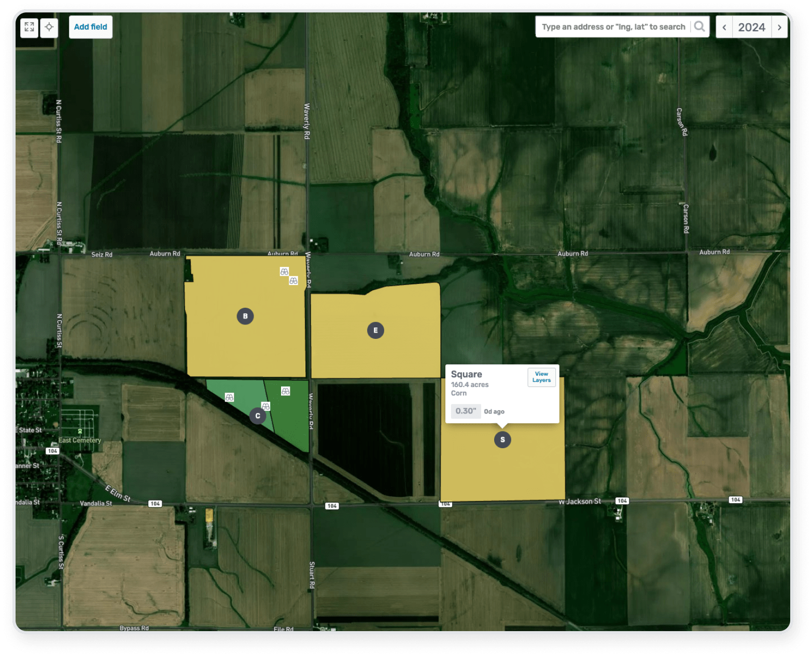This screenshot has width=812, height=656.
Task: Click the address search input box
Action: coord(613,27)
